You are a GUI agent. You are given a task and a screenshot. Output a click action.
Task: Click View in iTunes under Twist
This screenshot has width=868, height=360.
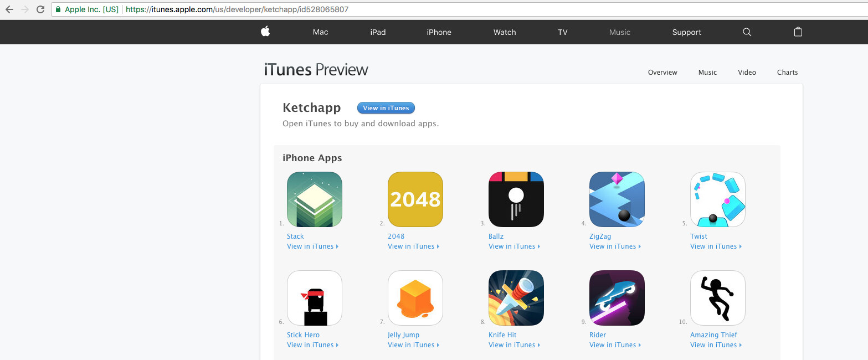click(716, 246)
